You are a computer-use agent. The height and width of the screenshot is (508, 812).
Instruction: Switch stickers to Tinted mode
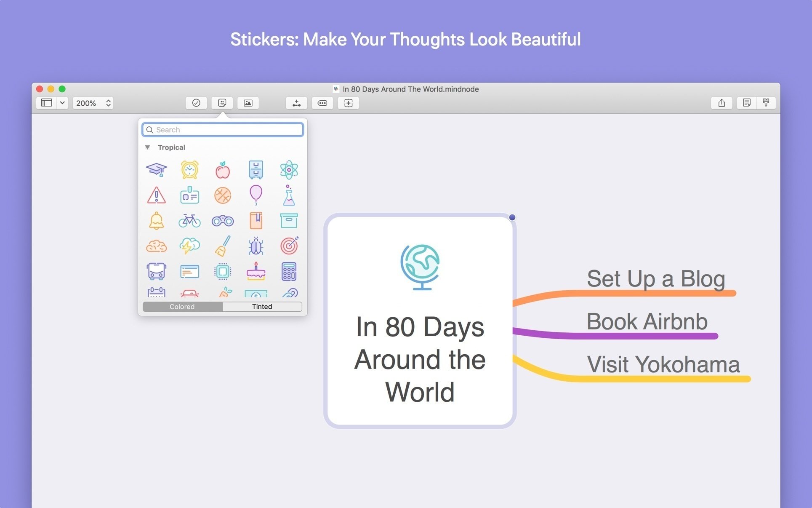point(262,307)
